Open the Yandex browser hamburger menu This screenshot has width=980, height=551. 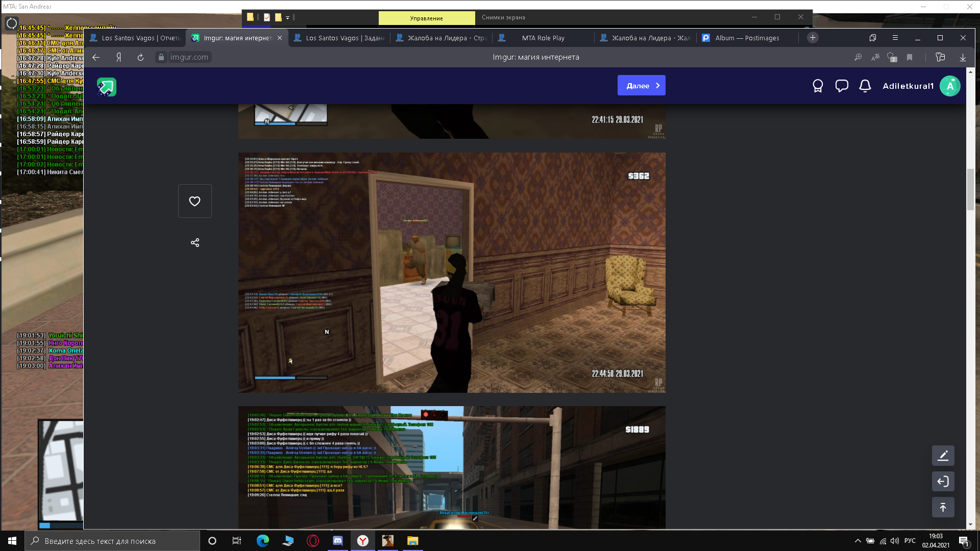895,38
